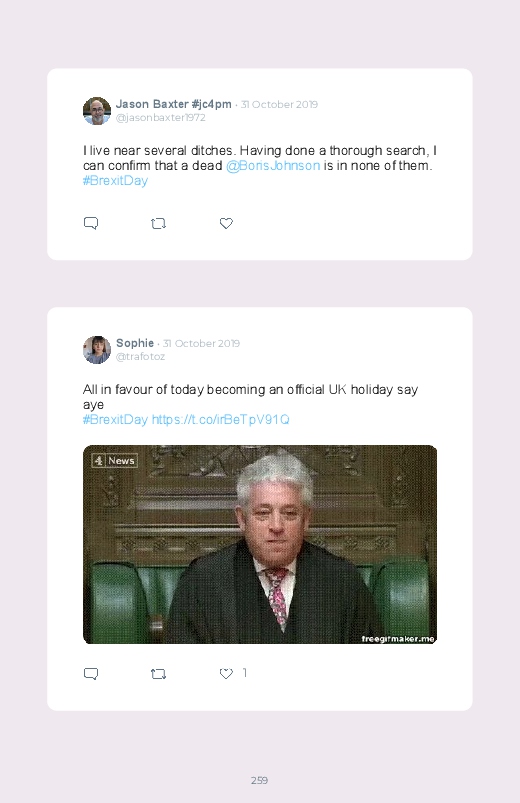Follow the t.co/irBeTpV91Q link
520x803 pixels.
pos(221,420)
